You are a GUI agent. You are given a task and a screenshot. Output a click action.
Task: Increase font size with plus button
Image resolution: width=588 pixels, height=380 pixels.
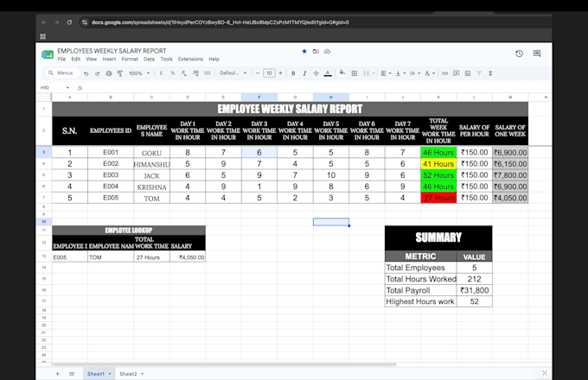point(280,73)
